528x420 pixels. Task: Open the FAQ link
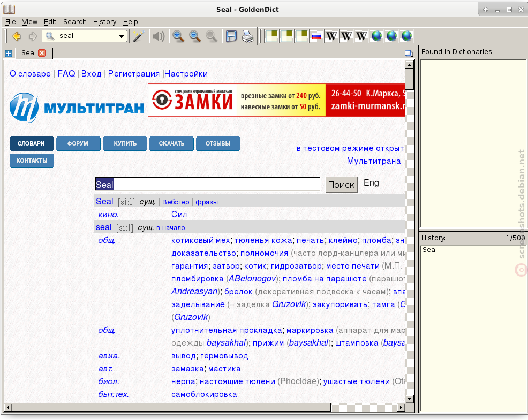coord(66,74)
